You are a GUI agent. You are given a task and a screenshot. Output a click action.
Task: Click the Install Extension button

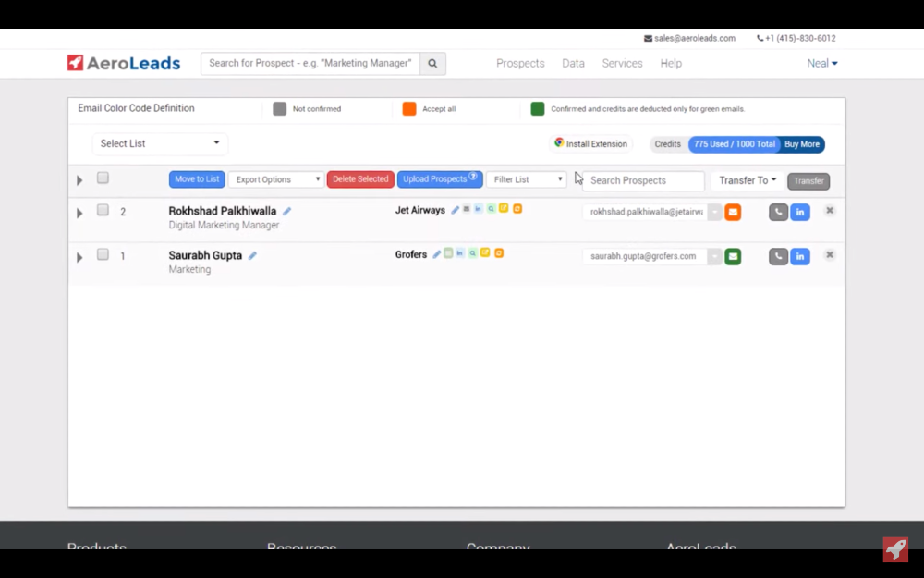pos(591,144)
